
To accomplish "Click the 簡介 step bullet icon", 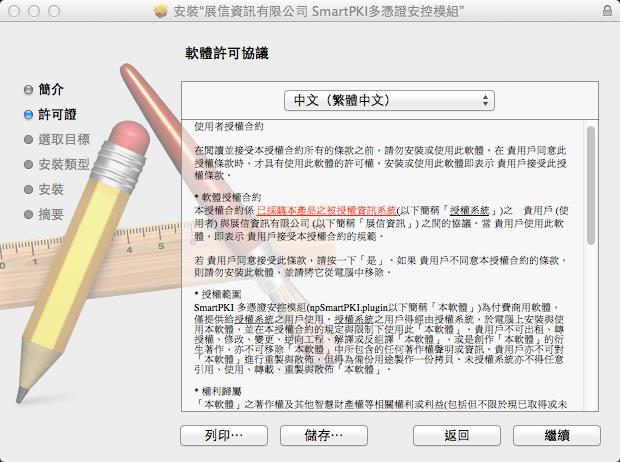I will click(28, 90).
